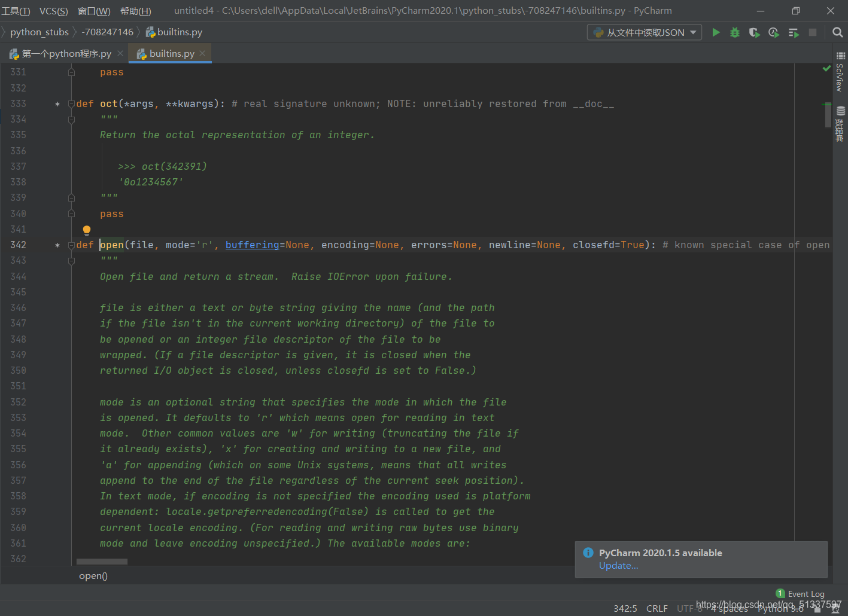Click python_stubs in the navigation bar
848x616 pixels.
pyautogui.click(x=39, y=32)
